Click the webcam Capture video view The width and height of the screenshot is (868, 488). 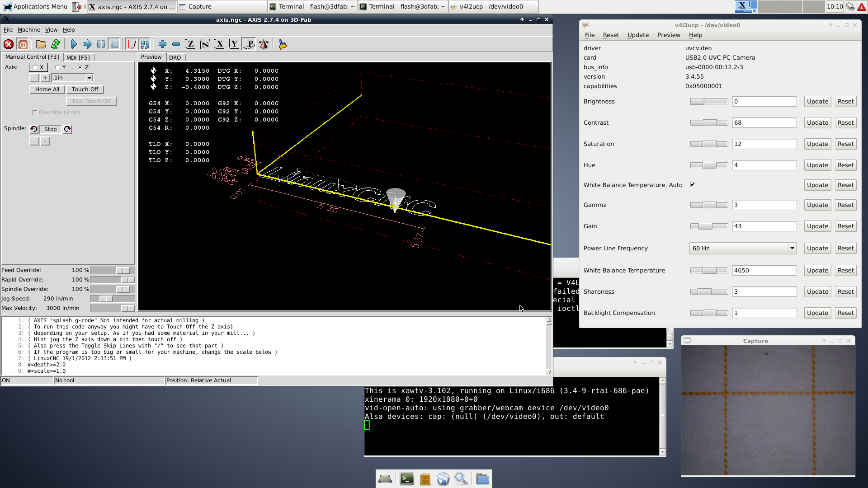pyautogui.click(x=768, y=410)
